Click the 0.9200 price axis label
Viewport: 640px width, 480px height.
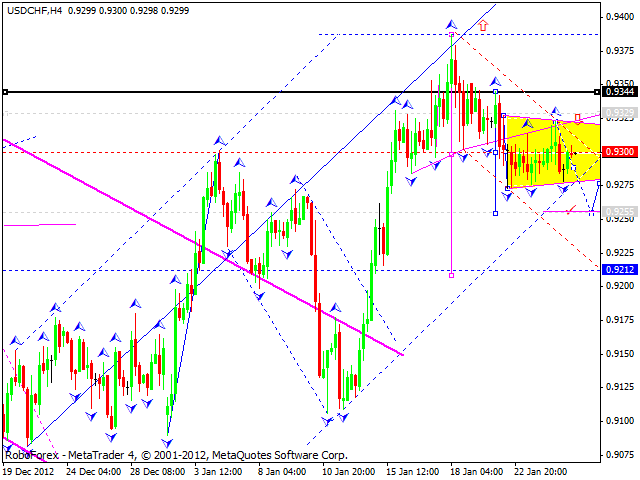(620, 286)
